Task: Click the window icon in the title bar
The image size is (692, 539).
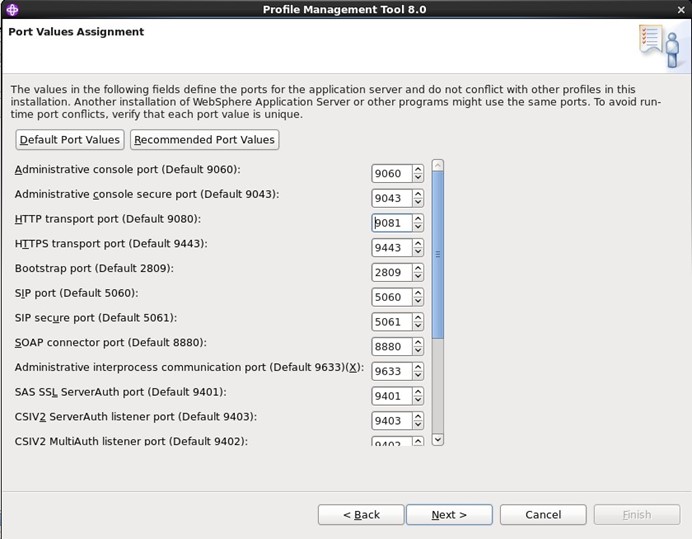Action: click(11, 9)
